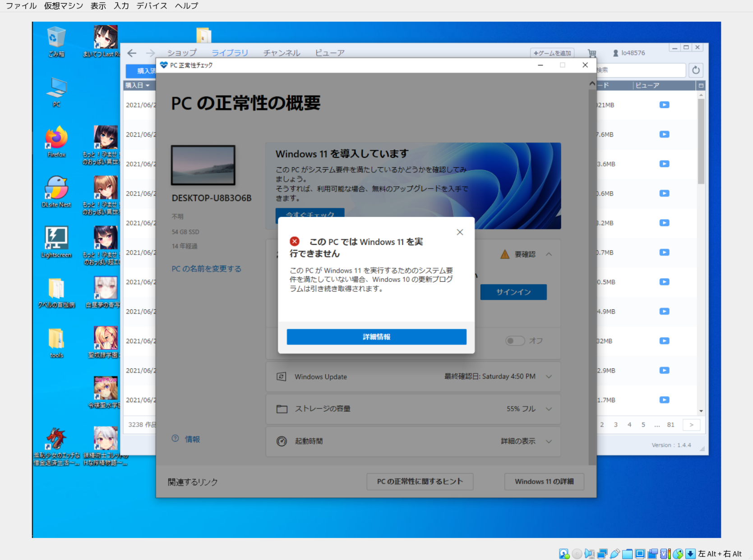
Task: Open the tools folder on the desktop
Action: click(x=56, y=343)
